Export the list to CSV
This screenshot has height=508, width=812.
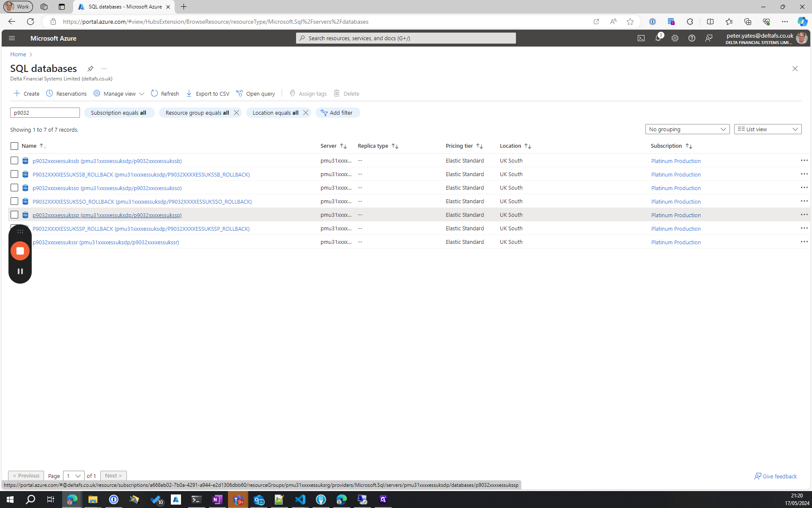click(208, 94)
